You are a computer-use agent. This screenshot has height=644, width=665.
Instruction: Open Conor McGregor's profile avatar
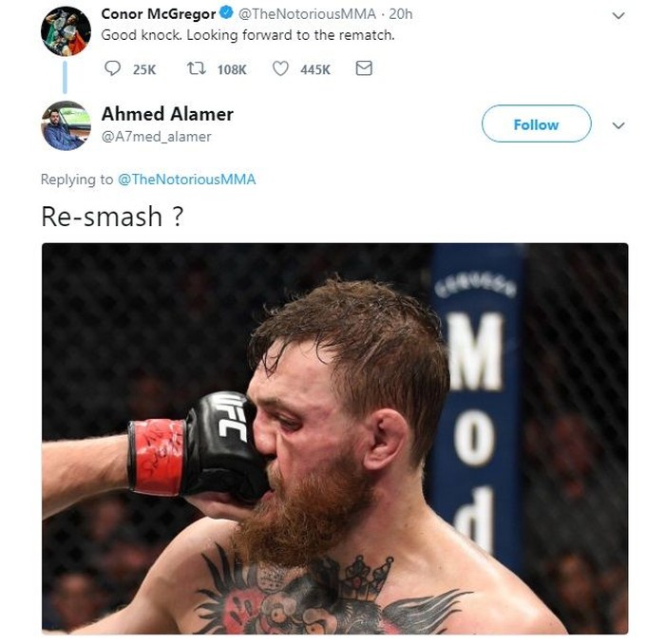(66, 31)
